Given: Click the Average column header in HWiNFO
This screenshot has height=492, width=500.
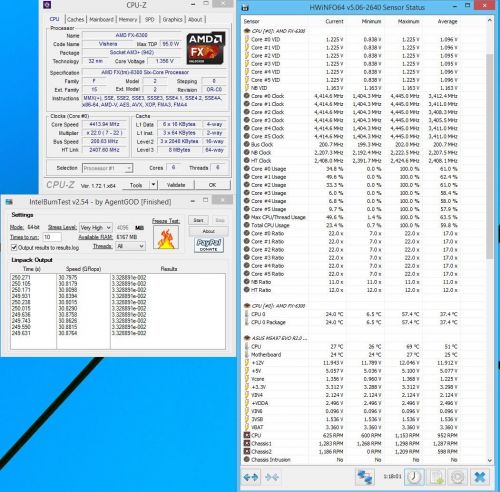Looking at the screenshot, I should point(447,21).
